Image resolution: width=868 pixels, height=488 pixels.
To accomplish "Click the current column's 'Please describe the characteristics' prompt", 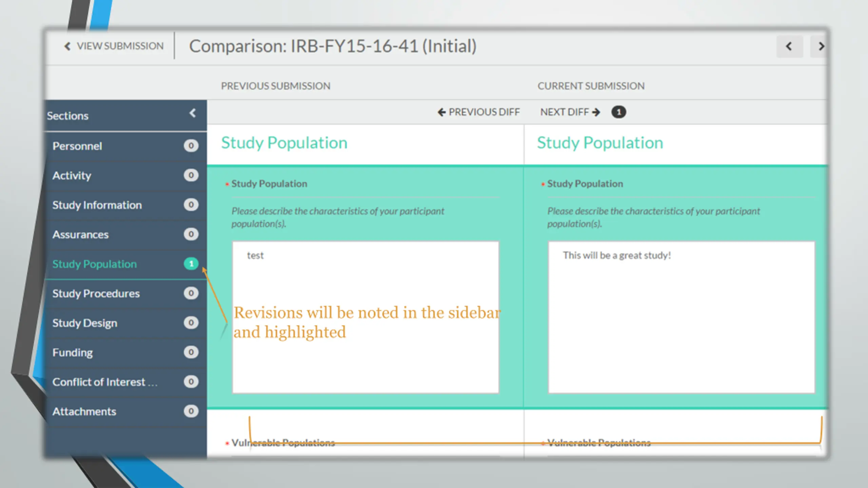I will 653,217.
